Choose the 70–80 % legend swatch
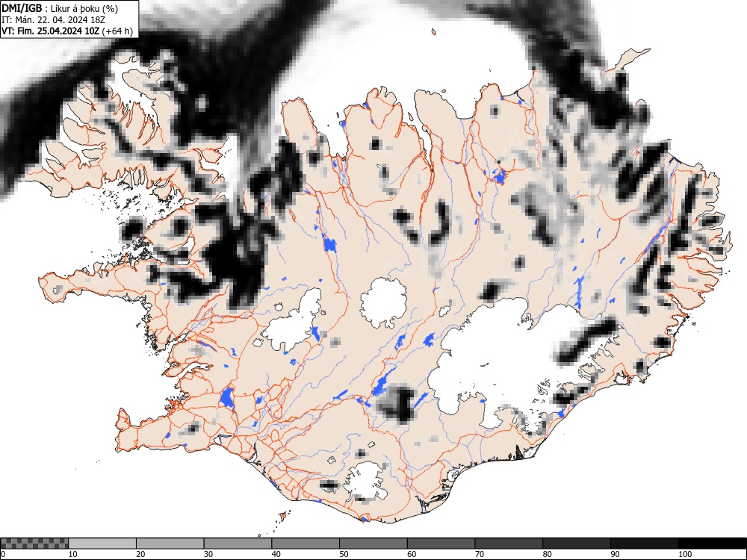This screenshot has width=747, height=560. 509,544
